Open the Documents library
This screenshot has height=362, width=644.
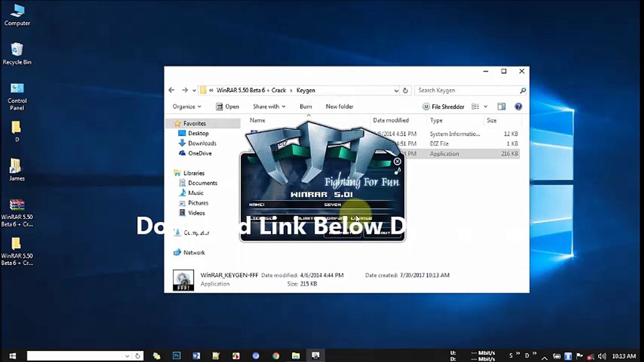coord(198,183)
